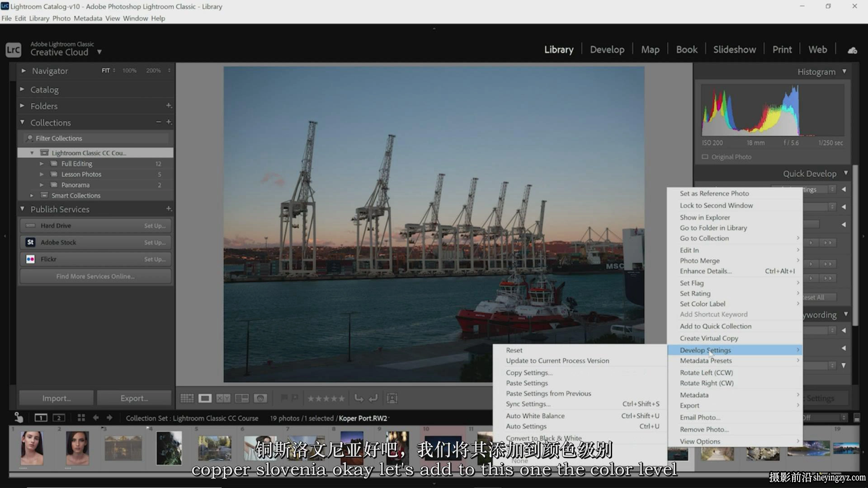
Task: Click filmstrip grid shortcut icon
Action: tap(81, 418)
